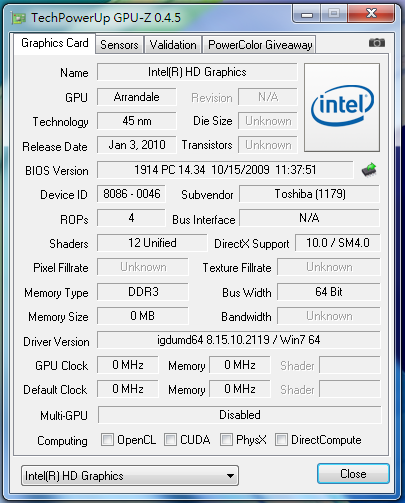This screenshot has height=503, width=405.
Task: Click the Die Size Unknown field
Action: (x=268, y=121)
